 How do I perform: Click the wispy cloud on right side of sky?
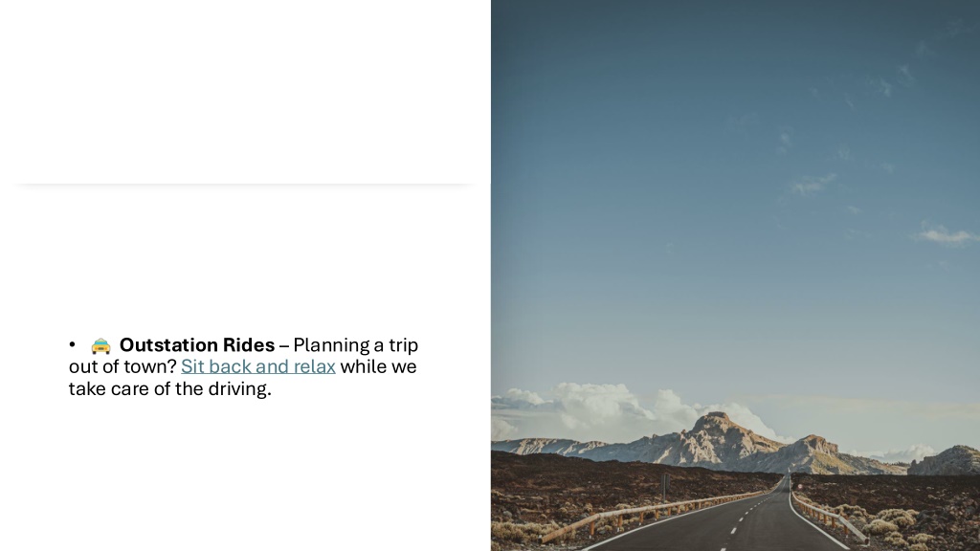pos(947,235)
